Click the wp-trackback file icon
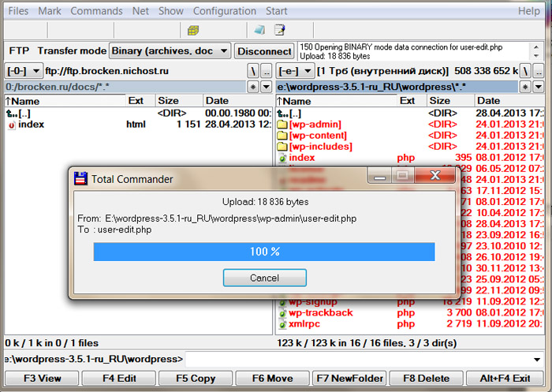This screenshot has height=392, width=552. click(282, 313)
